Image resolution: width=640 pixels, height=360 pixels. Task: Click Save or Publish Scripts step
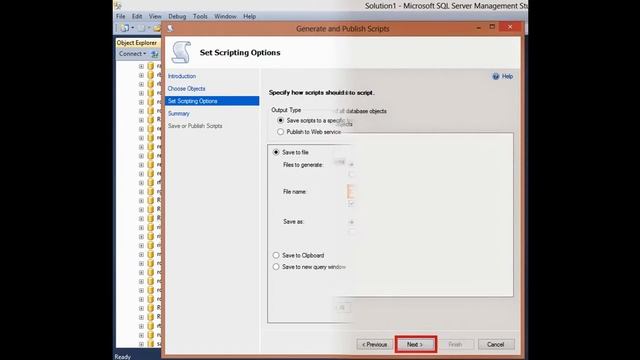195,126
